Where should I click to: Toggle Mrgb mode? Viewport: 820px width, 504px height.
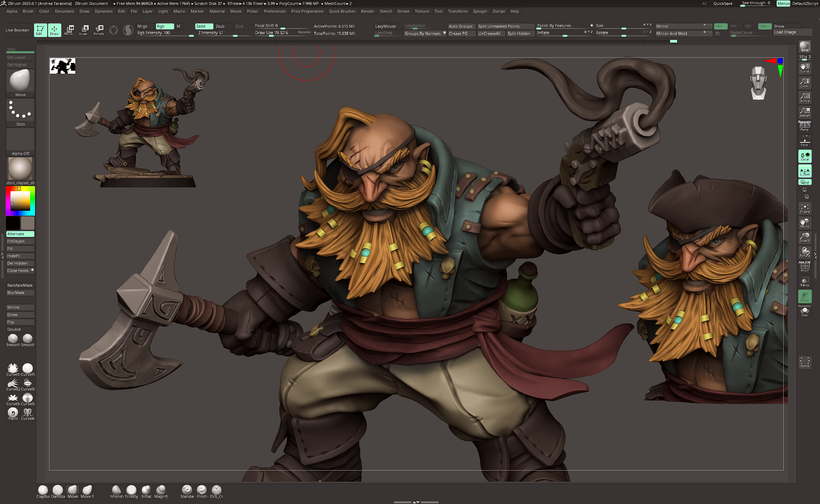[144, 26]
